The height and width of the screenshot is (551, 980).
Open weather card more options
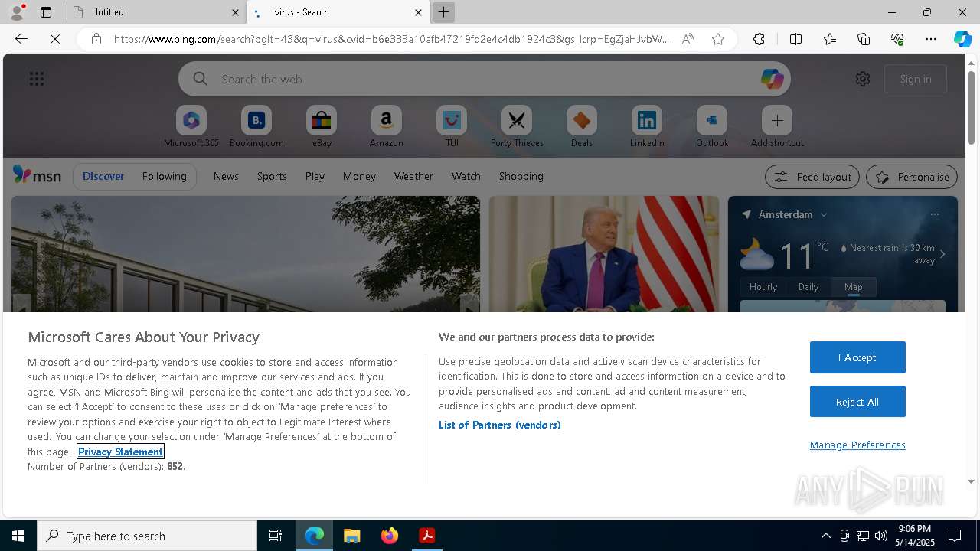[935, 214]
